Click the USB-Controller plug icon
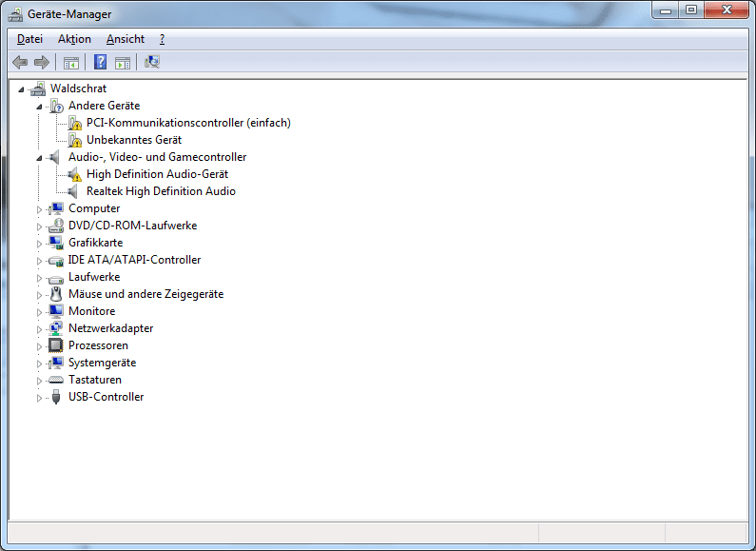Viewport: 756px width, 551px height. [x=56, y=397]
